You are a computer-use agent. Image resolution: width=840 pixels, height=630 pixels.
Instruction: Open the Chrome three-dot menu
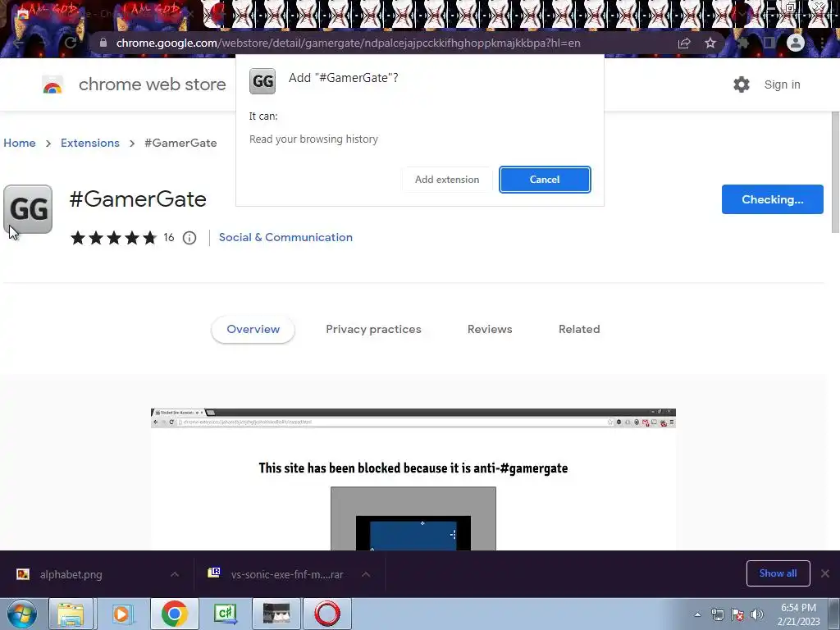[x=822, y=43]
